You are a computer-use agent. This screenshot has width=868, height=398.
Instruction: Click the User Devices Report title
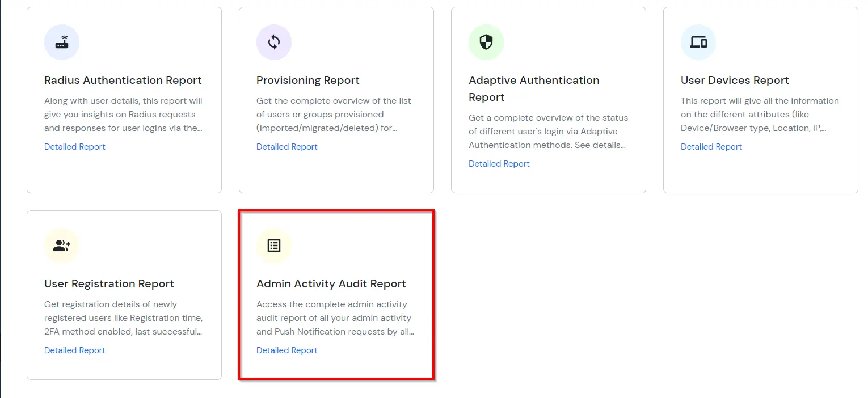[x=735, y=80]
